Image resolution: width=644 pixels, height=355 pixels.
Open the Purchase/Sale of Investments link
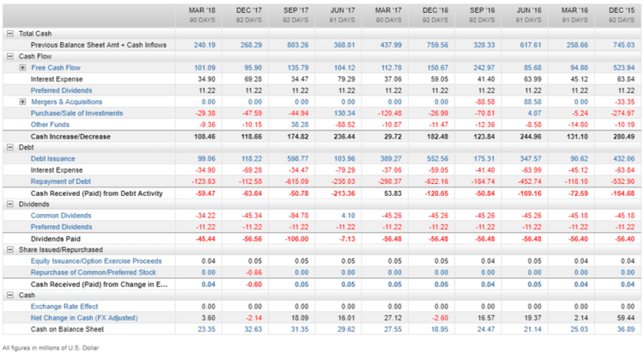(76, 113)
